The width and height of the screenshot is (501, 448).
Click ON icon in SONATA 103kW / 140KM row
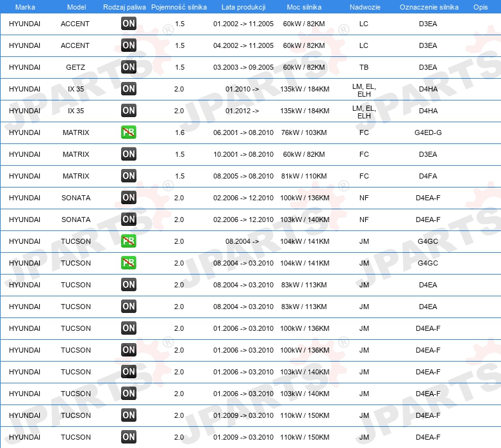tap(129, 220)
